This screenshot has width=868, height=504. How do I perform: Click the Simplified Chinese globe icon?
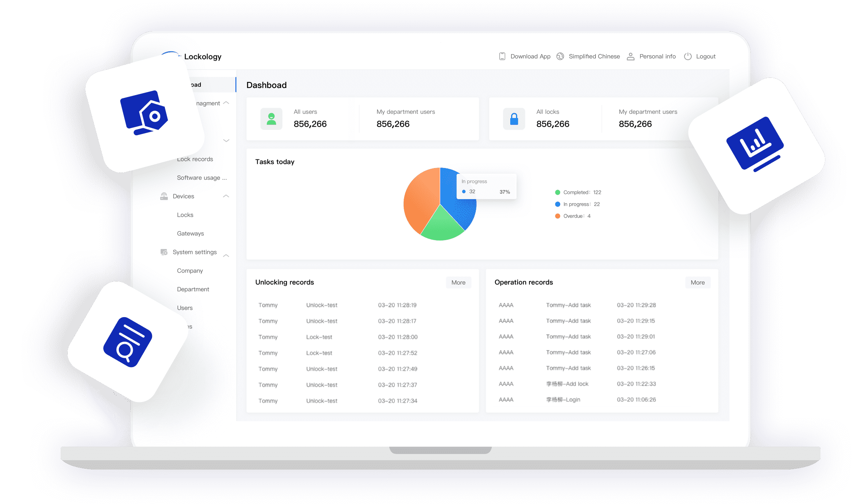[560, 57]
